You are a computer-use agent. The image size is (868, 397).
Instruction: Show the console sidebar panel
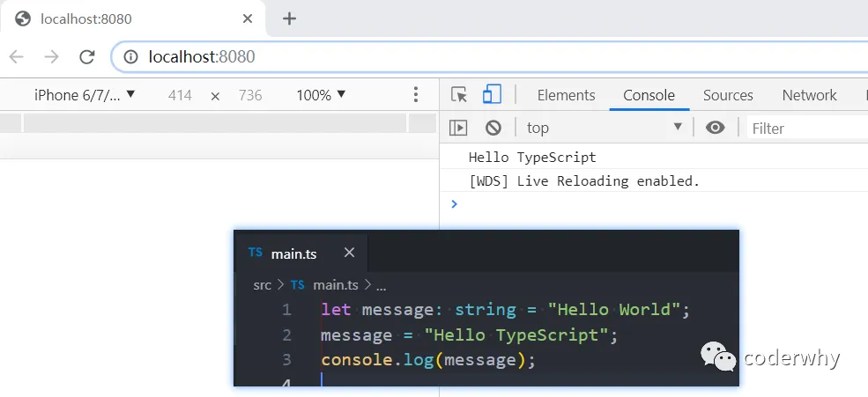[458, 128]
